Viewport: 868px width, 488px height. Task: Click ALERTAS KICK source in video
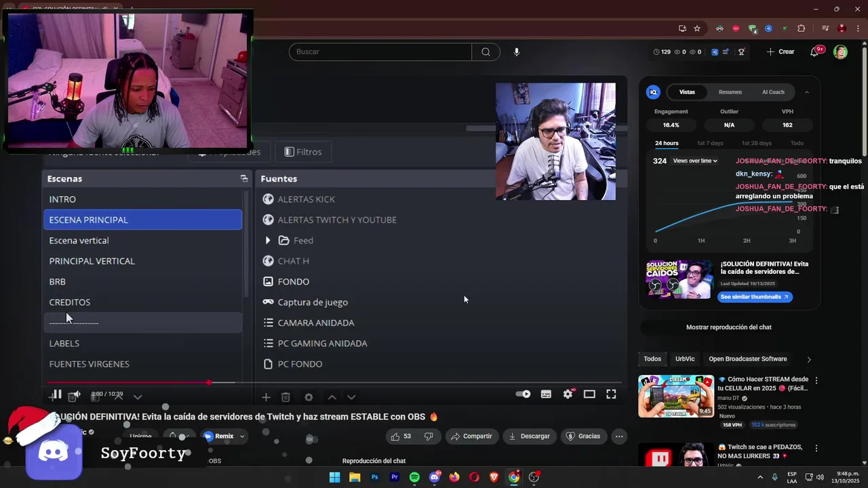[x=307, y=199]
